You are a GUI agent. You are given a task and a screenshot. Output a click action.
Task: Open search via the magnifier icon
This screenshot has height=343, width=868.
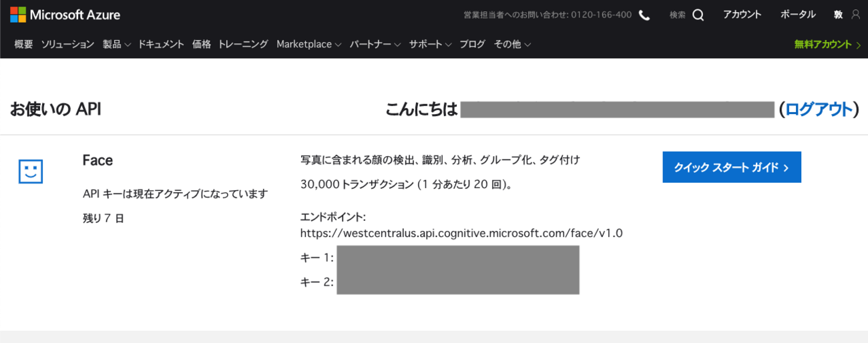pyautogui.click(x=698, y=15)
